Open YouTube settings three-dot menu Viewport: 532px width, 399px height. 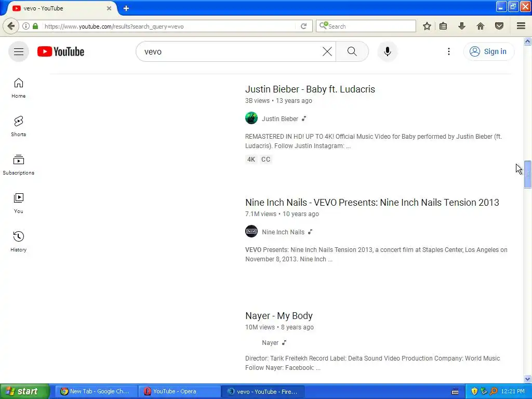(x=448, y=51)
